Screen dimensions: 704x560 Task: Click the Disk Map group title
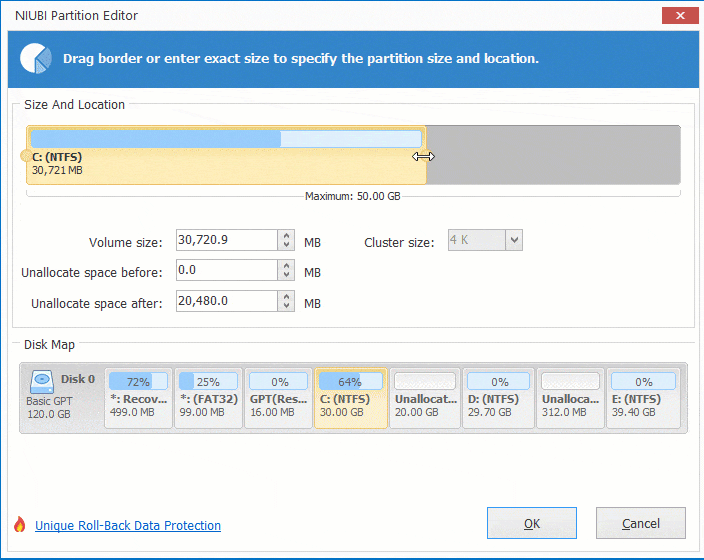click(x=49, y=345)
